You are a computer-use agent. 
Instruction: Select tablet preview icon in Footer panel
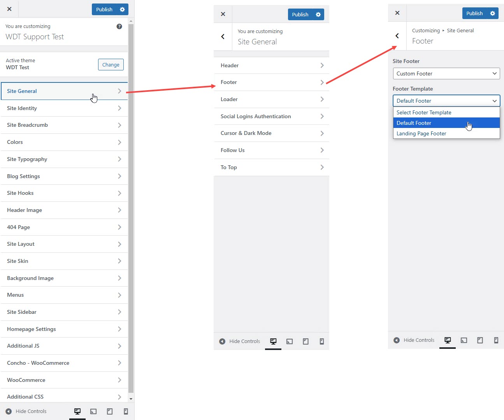480,340
